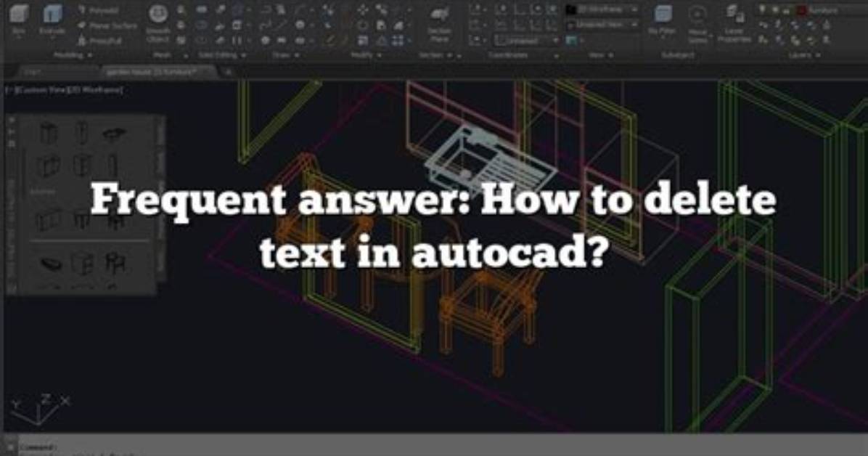The image size is (868, 456).
Task: Click the Smooth Object mesh tool
Action: 158,24
